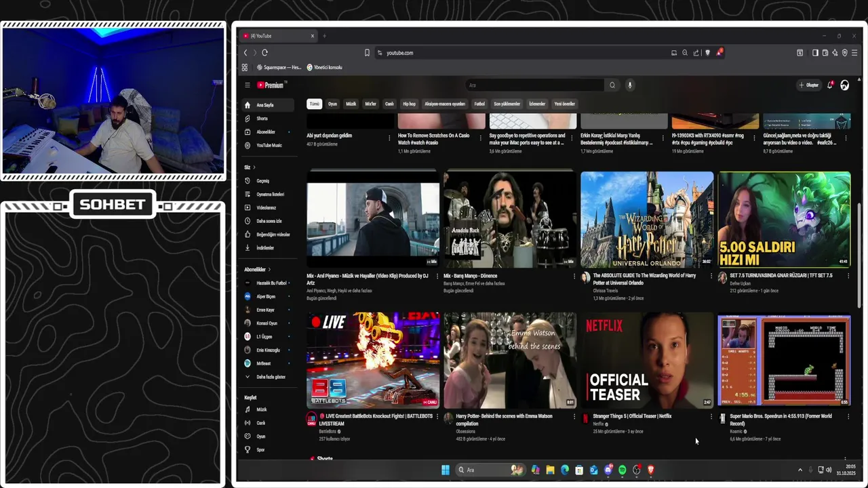868x488 pixels.
Task: Open the Ana Sayfa home entry
Action: pyautogui.click(x=268, y=105)
